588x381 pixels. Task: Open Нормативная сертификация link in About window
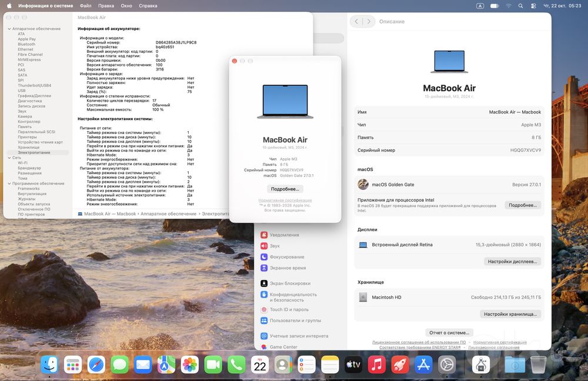pos(285,200)
